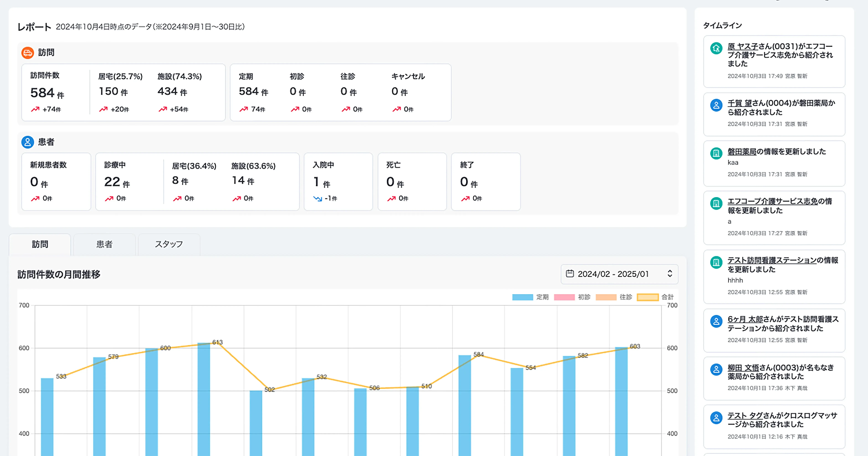Click the building icon for テスト訪問看護ステーション update
This screenshot has width=868, height=456.
click(x=716, y=262)
